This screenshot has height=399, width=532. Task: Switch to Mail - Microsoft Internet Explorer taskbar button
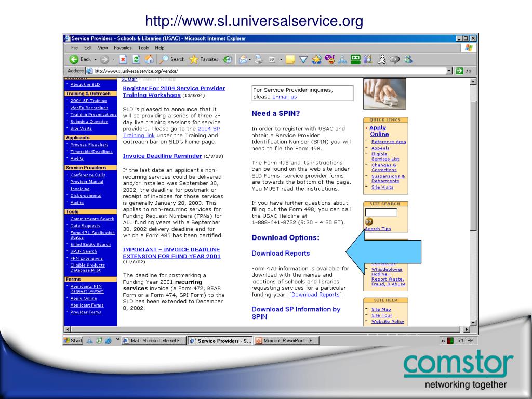[x=154, y=341]
